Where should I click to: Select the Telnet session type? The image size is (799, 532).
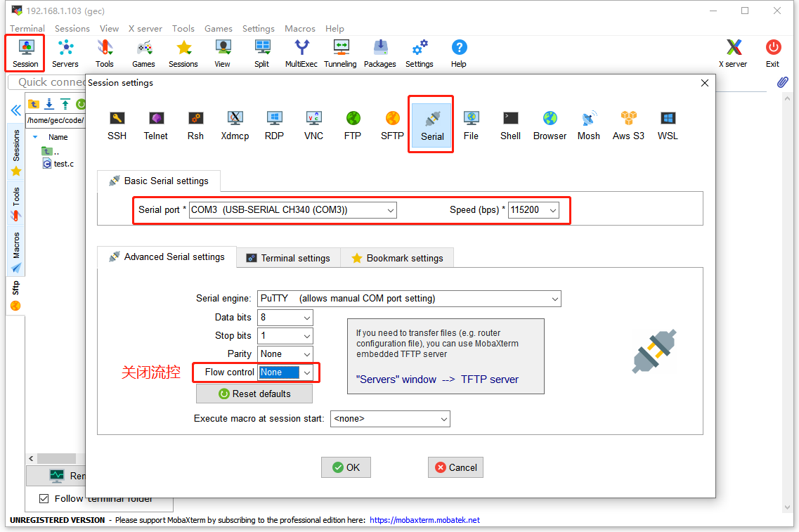(x=156, y=125)
